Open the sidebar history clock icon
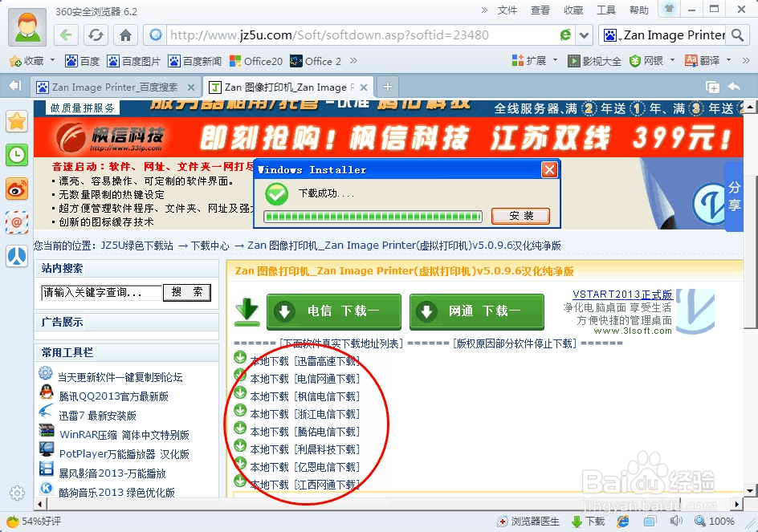 pyautogui.click(x=17, y=155)
